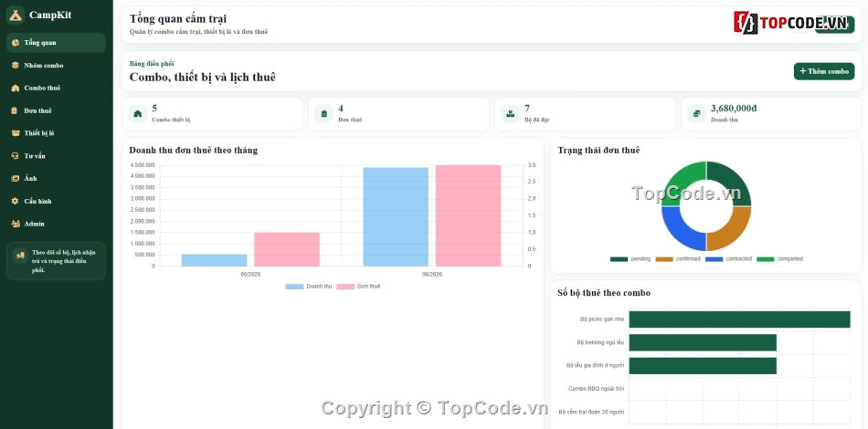This screenshot has width=868, height=429.
Task: Click the '3,680,000đ' revenue value
Action: pos(734,109)
